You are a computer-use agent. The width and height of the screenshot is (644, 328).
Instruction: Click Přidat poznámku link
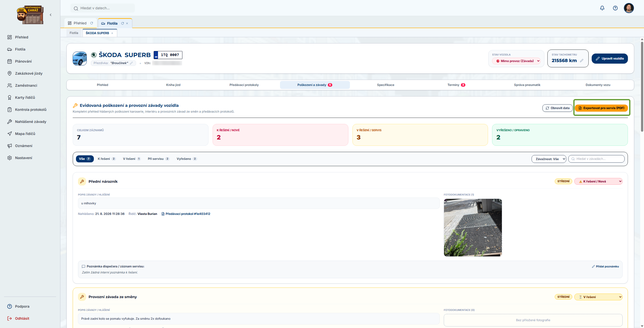[x=605, y=266]
